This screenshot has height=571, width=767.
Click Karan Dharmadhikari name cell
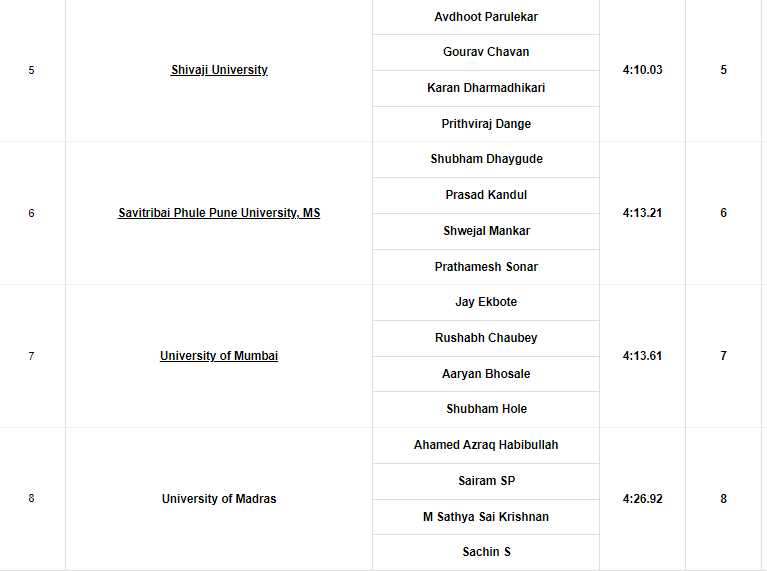point(486,88)
